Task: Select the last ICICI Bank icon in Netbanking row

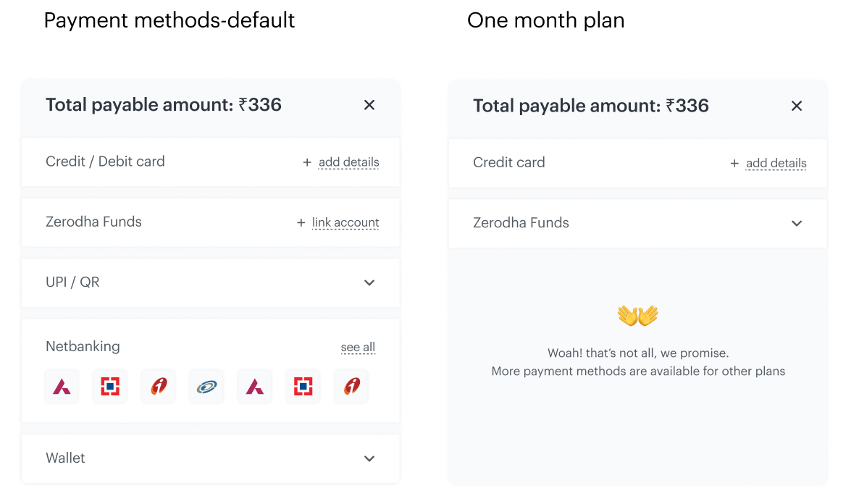Action: click(x=351, y=387)
